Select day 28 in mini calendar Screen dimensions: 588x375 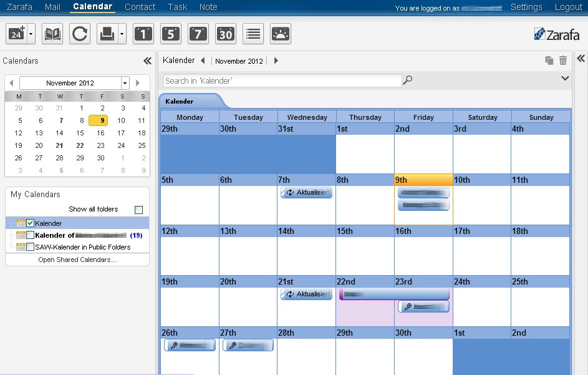(59, 158)
